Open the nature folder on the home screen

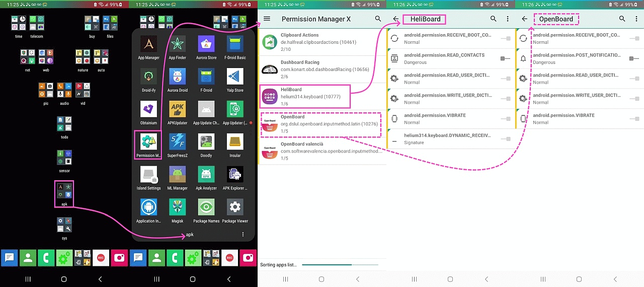point(83,57)
